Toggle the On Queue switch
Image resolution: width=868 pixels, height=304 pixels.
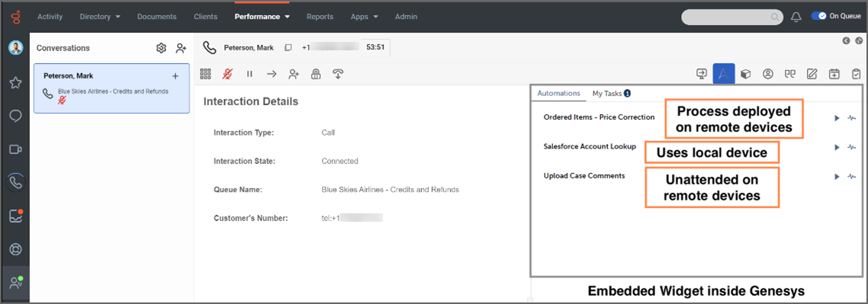[818, 16]
